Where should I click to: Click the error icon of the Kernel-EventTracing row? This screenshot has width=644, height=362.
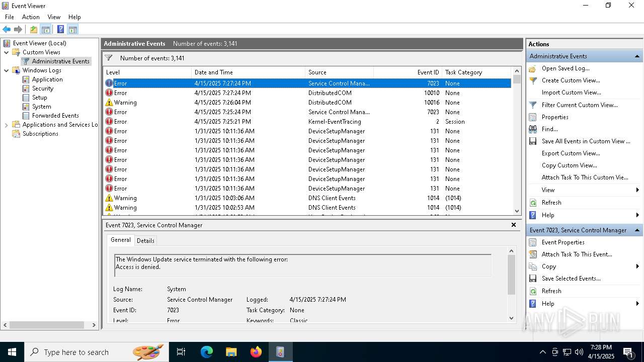coord(109,122)
